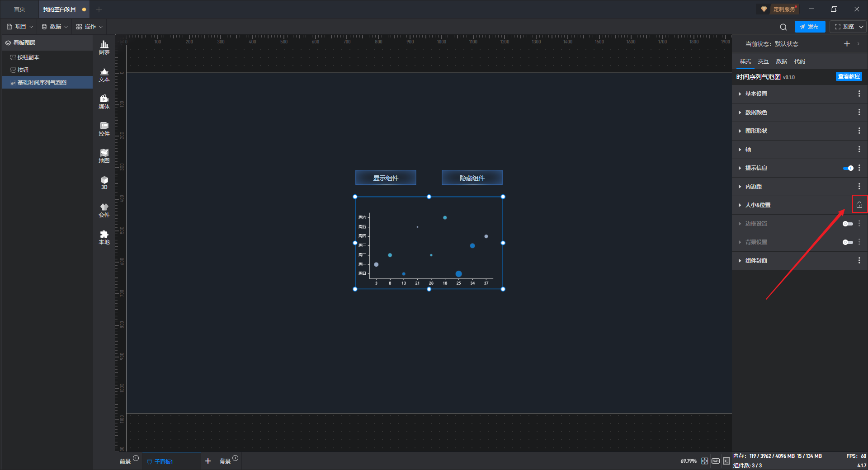Open the 地图 map components panel
Image resolution: width=868 pixels, height=470 pixels.
coord(104,156)
